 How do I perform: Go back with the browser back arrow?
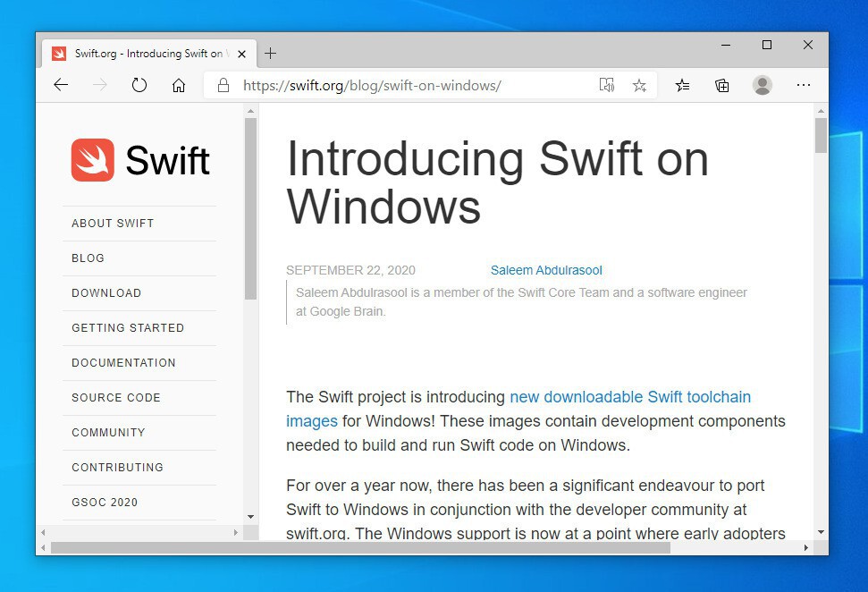(x=61, y=85)
